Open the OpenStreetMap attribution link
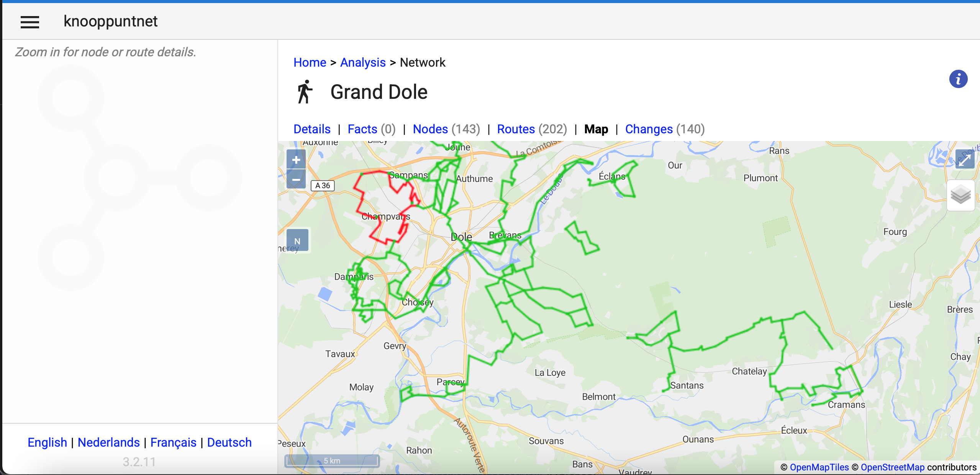The image size is (980, 475). 892,467
